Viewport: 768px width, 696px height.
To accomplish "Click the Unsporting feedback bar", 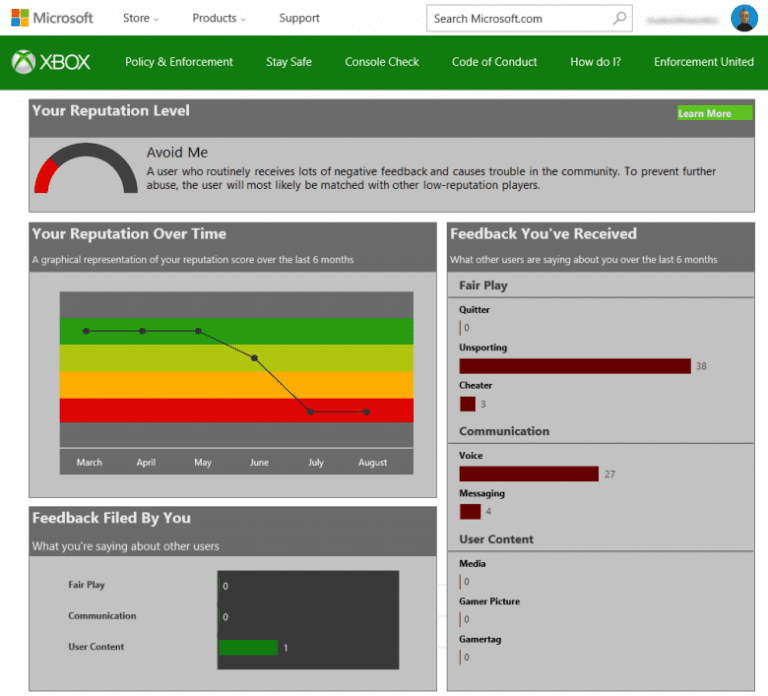I will point(575,366).
